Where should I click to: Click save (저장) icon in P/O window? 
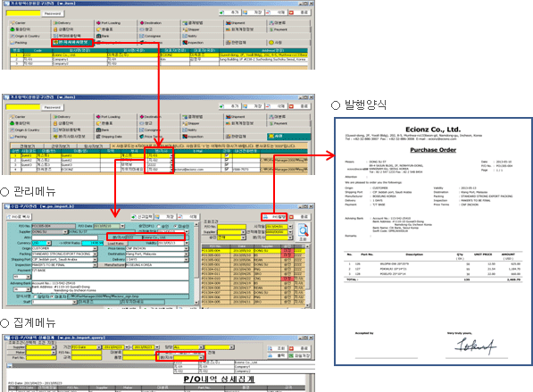coord(157,217)
